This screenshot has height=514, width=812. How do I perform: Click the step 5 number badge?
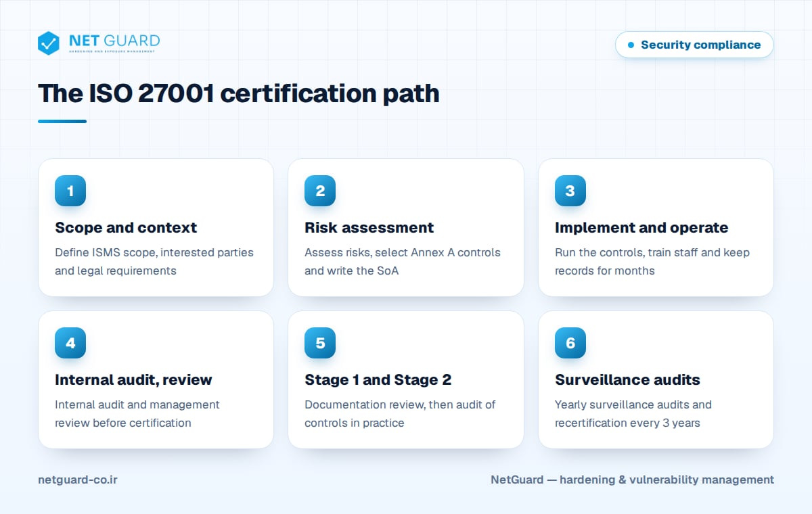coord(320,343)
